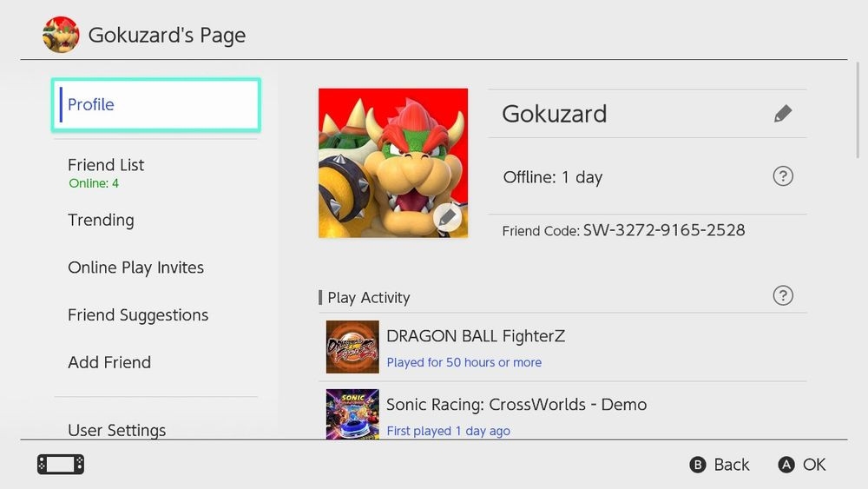Image resolution: width=868 pixels, height=489 pixels.
Task: Open User Settings from the sidebar
Action: pos(117,429)
